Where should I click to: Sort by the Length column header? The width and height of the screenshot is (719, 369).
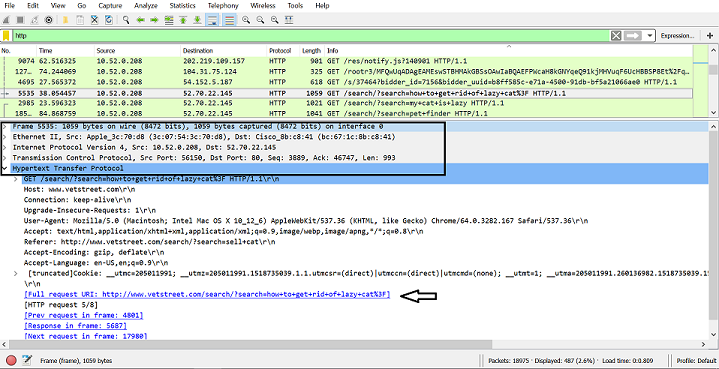tap(312, 51)
